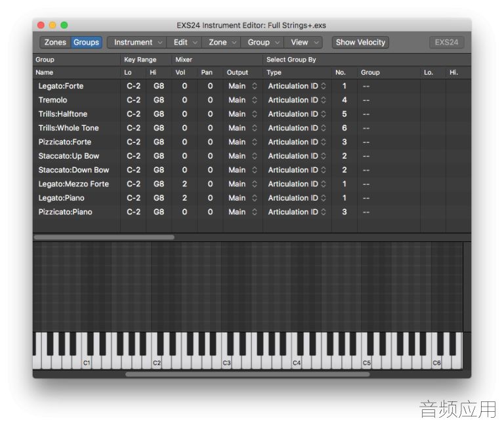Open Output dropdown for Legato:Piano
504x425 pixels.
tap(243, 198)
